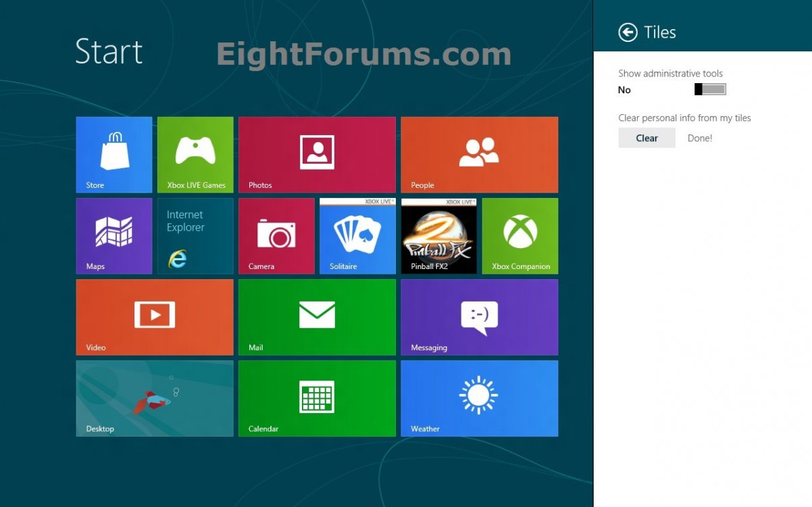Viewport: 812px width, 507px height.
Task: Open the Video tile
Action: [155, 317]
